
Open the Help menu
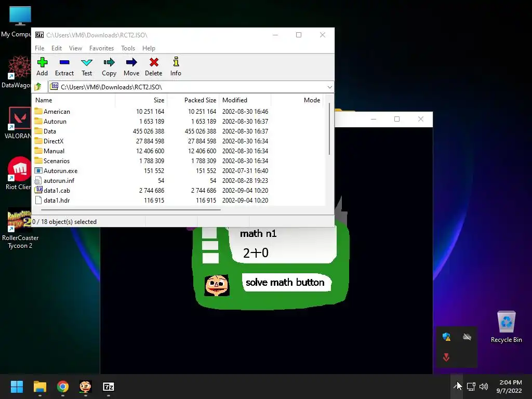(x=149, y=48)
